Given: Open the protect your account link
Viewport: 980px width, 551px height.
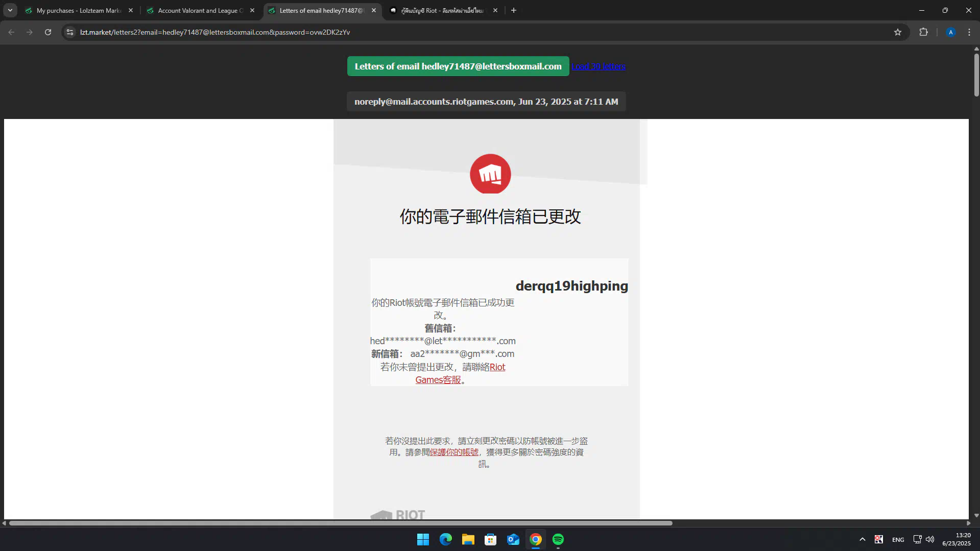Looking at the screenshot, I should tap(454, 452).
